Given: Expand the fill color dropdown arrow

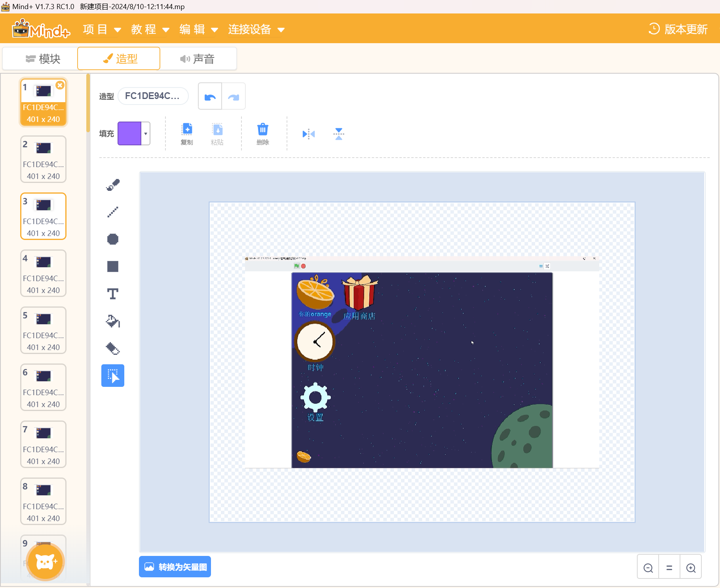Looking at the screenshot, I should tap(146, 133).
